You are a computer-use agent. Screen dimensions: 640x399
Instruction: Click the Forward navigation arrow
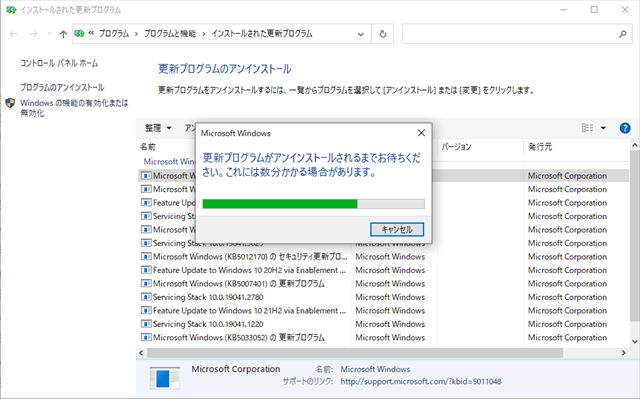pos(33,34)
